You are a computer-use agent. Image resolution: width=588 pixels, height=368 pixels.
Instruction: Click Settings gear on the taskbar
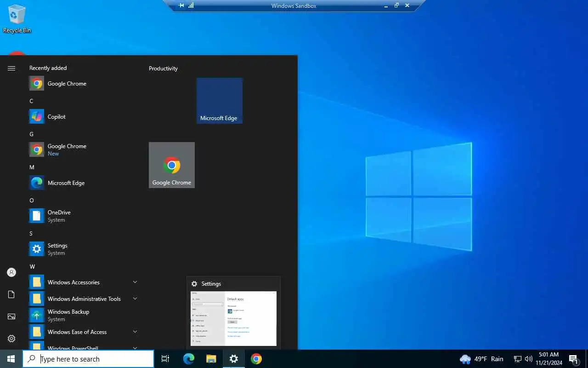coord(234,359)
